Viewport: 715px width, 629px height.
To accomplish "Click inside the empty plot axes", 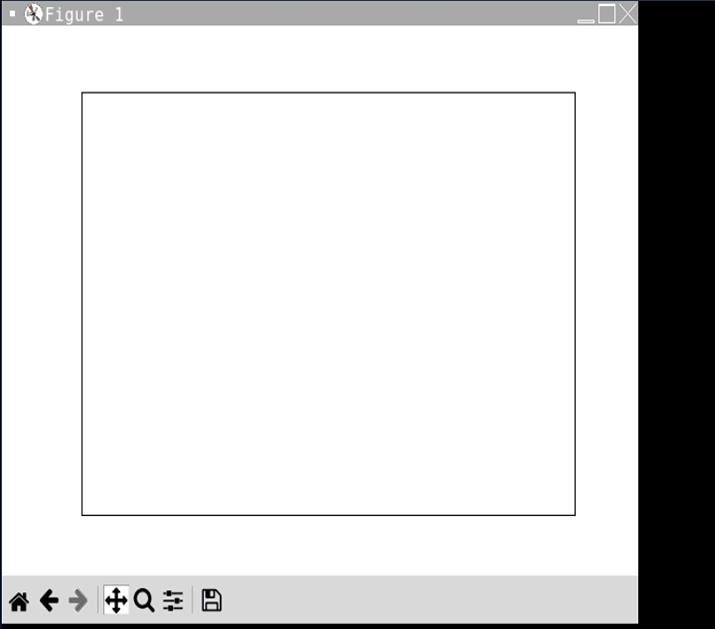I will point(328,304).
